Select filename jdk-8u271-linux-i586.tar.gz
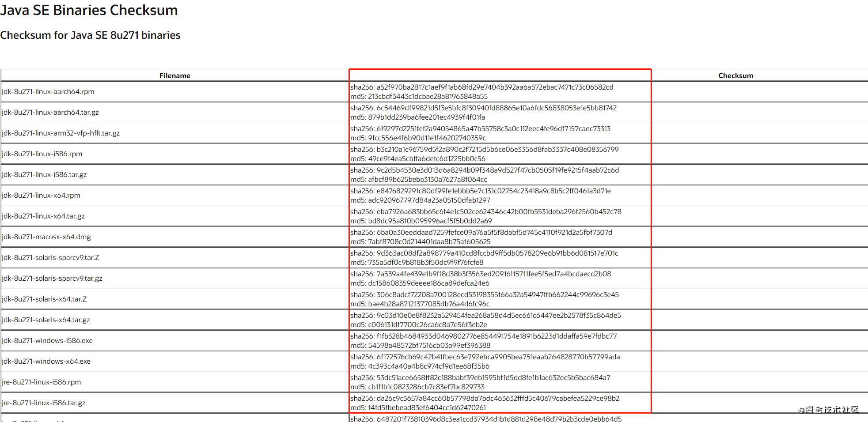Viewport: 868px width, 422px height. pyautogui.click(x=44, y=175)
